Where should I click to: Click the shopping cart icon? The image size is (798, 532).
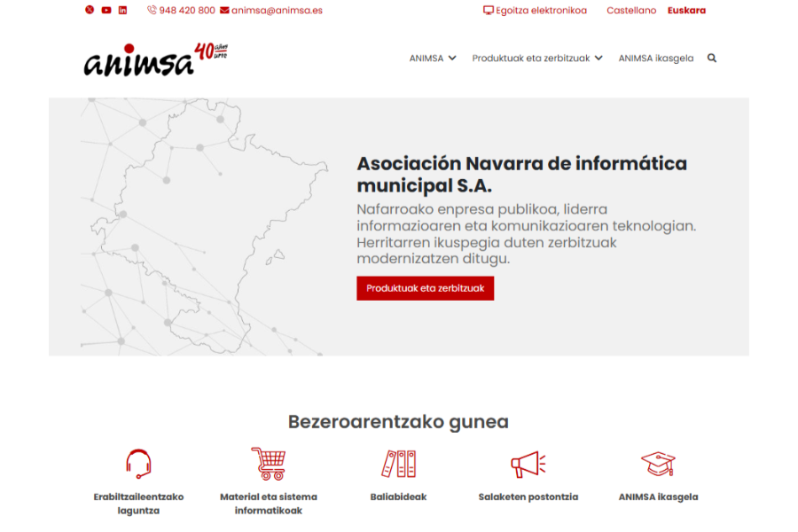pos(269,464)
